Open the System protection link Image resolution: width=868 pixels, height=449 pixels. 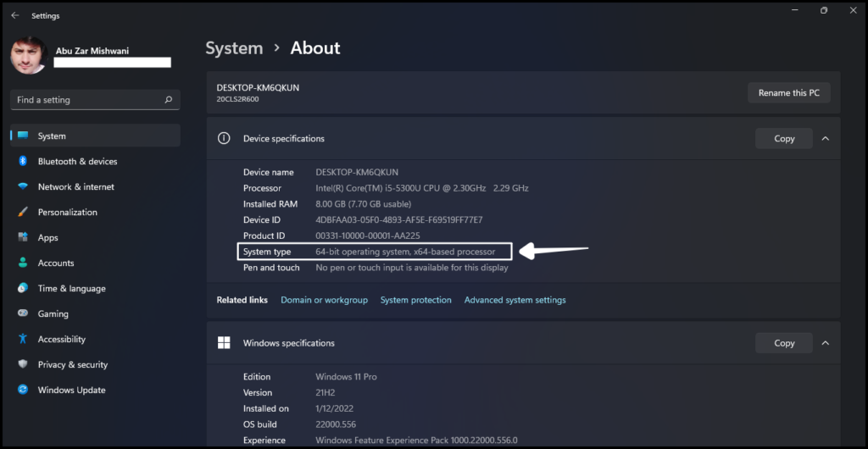pos(415,300)
